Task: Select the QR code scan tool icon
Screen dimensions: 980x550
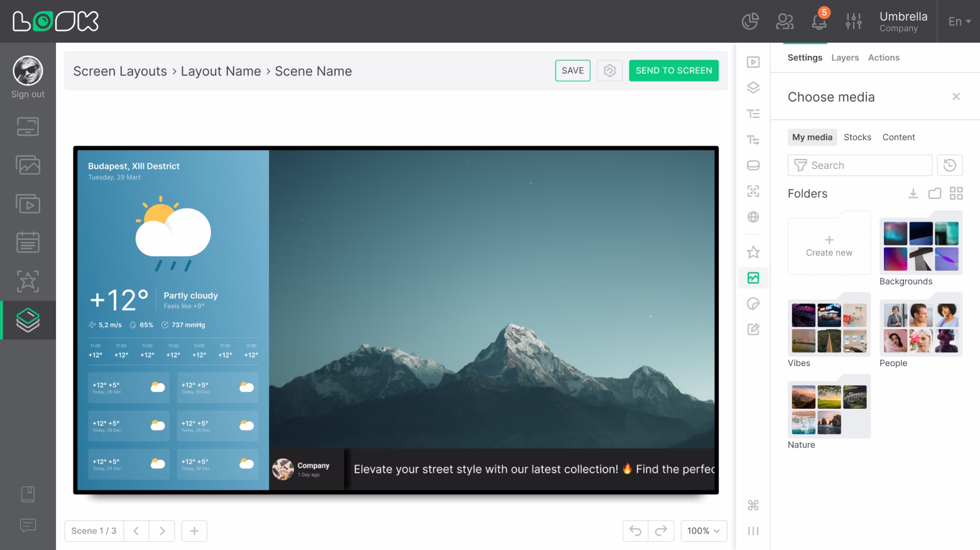Action: [x=753, y=191]
